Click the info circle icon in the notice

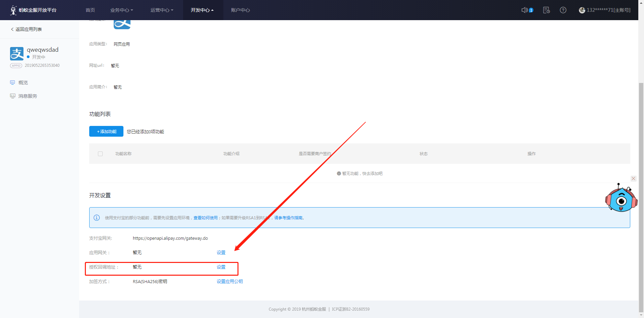pyautogui.click(x=97, y=218)
